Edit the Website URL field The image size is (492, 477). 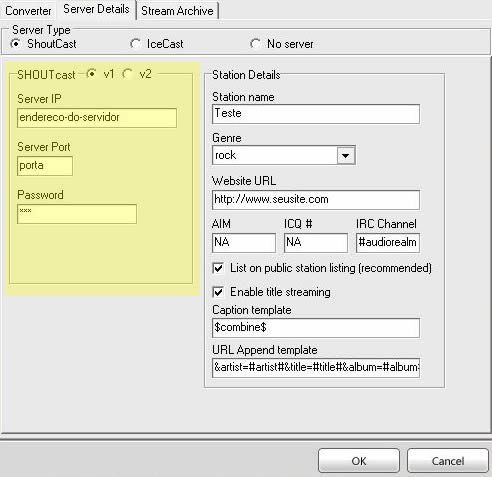pos(316,200)
